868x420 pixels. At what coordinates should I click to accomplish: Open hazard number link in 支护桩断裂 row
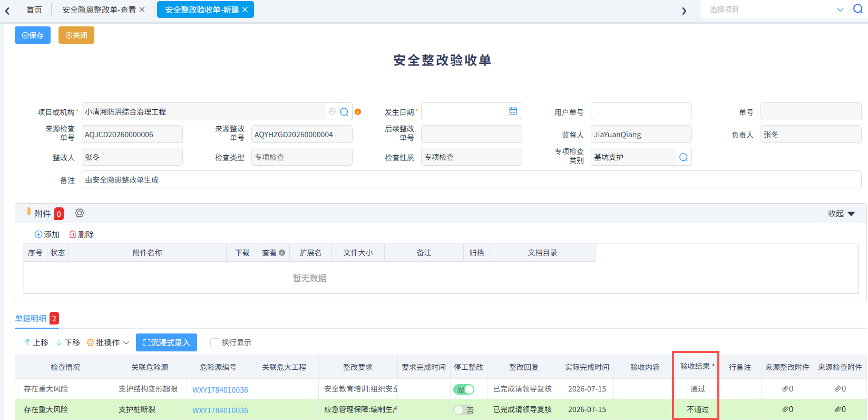click(x=220, y=411)
